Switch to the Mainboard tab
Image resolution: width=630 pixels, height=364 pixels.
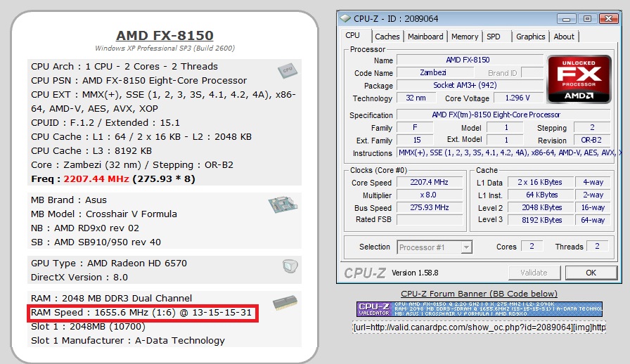click(425, 37)
